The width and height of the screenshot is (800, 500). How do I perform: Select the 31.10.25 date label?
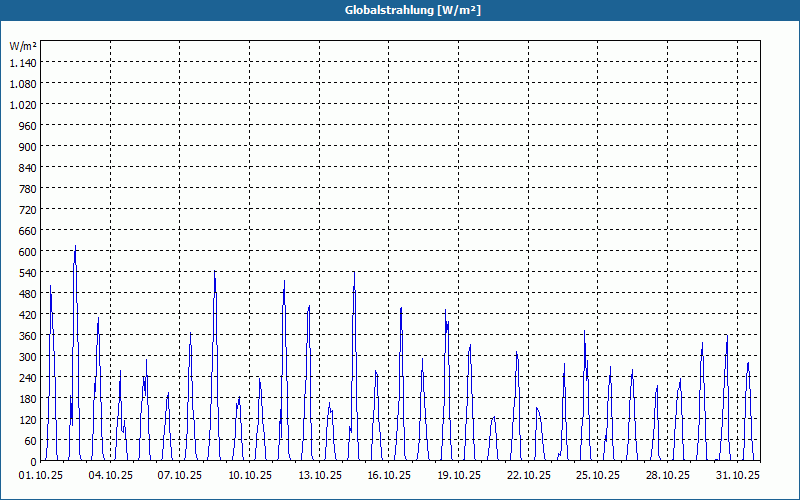(737, 476)
